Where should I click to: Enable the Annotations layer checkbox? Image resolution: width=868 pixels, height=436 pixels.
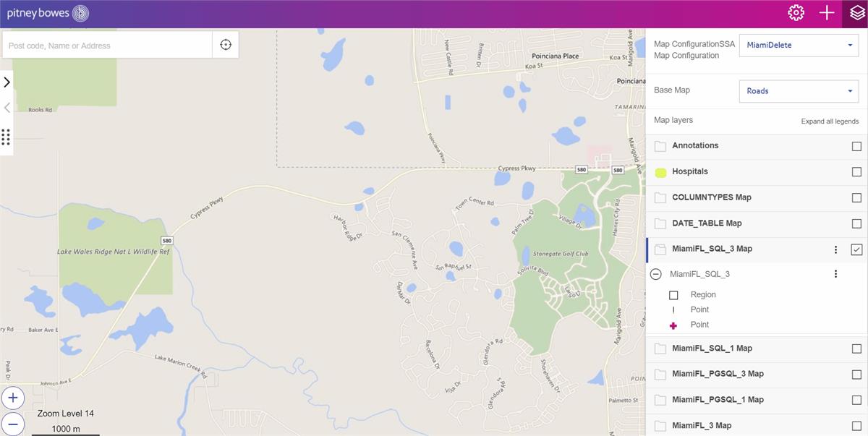click(x=856, y=146)
